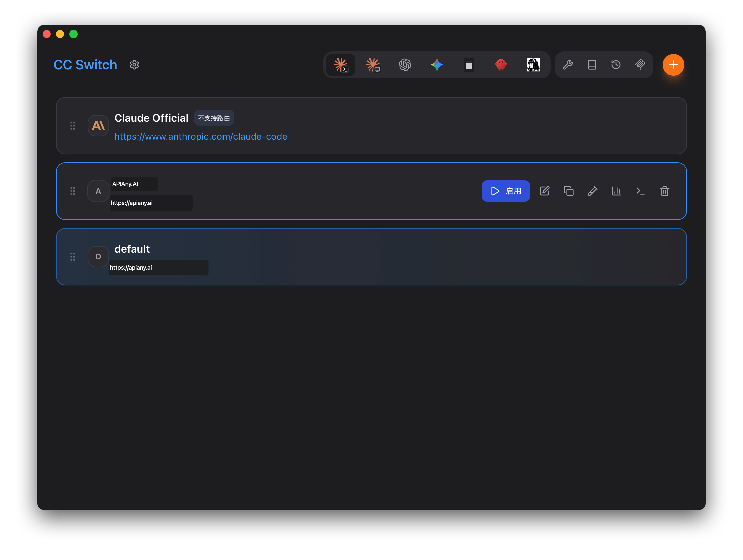Grab the drag handle on APIAny.AI card
This screenshot has height=560, width=743.
tap(73, 191)
